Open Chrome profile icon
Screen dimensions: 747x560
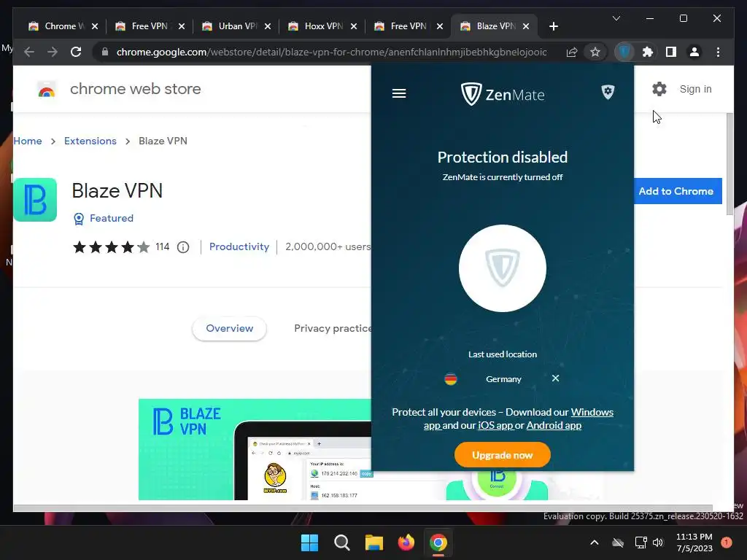click(x=694, y=52)
